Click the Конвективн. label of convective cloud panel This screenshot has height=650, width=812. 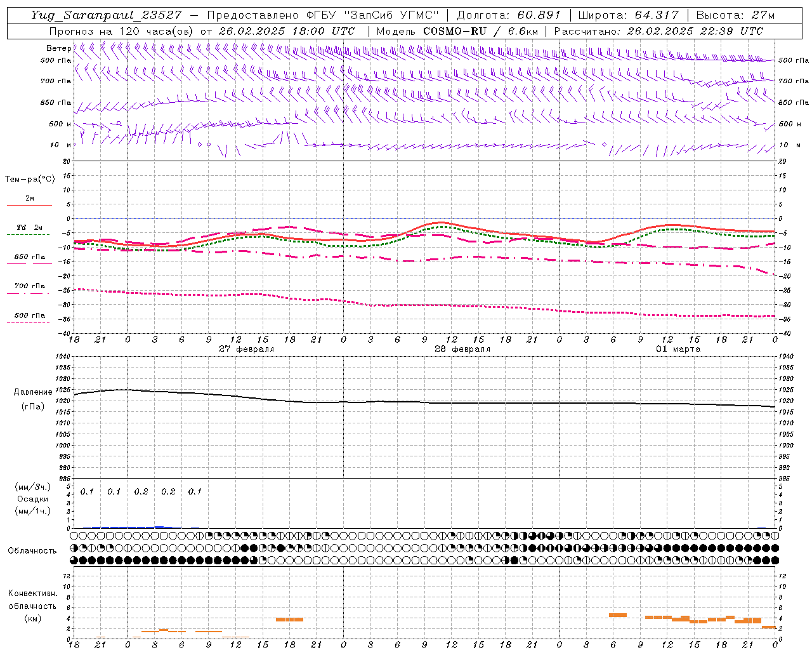coord(33,594)
